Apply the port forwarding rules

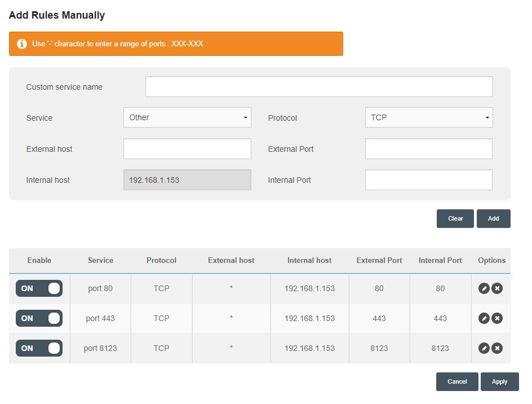(x=499, y=381)
